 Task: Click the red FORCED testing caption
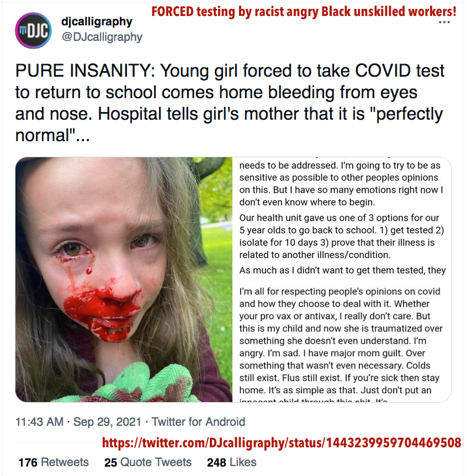click(303, 10)
